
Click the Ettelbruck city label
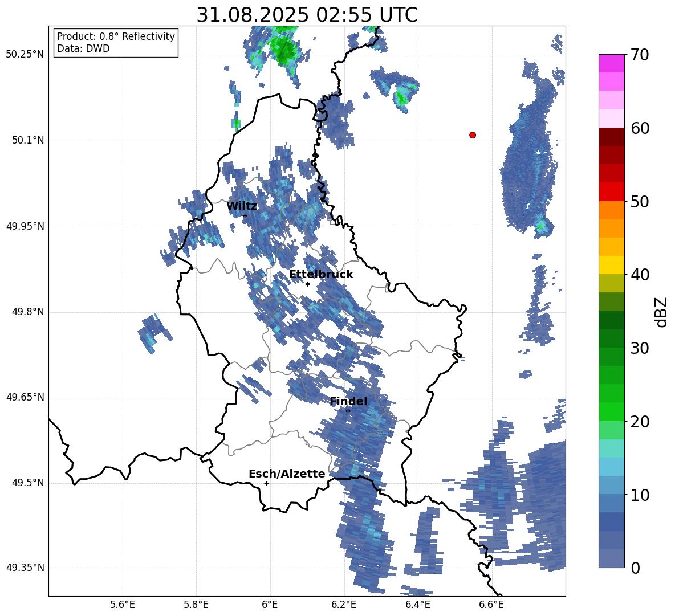[x=321, y=275]
